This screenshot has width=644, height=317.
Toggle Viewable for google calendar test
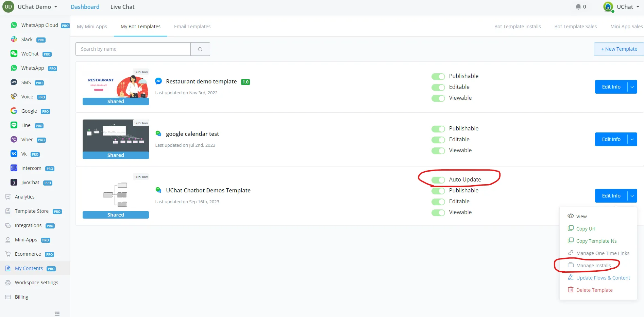(x=438, y=151)
